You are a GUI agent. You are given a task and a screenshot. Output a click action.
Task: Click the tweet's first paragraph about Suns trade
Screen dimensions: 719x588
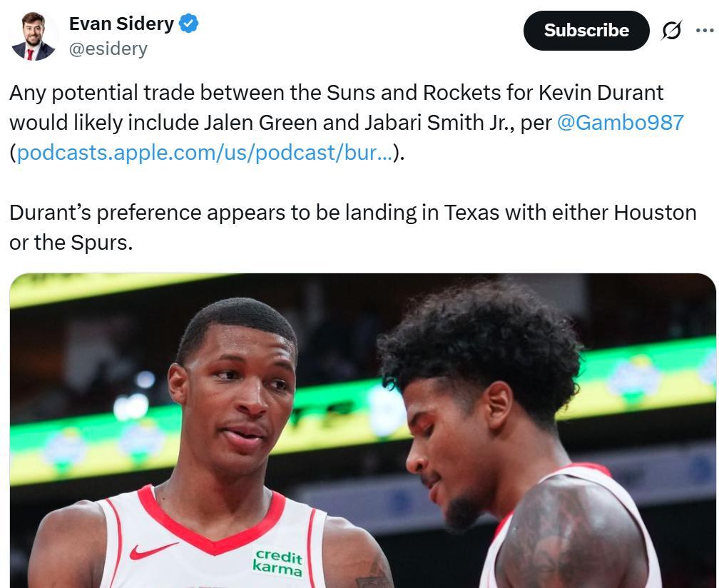tap(346, 123)
